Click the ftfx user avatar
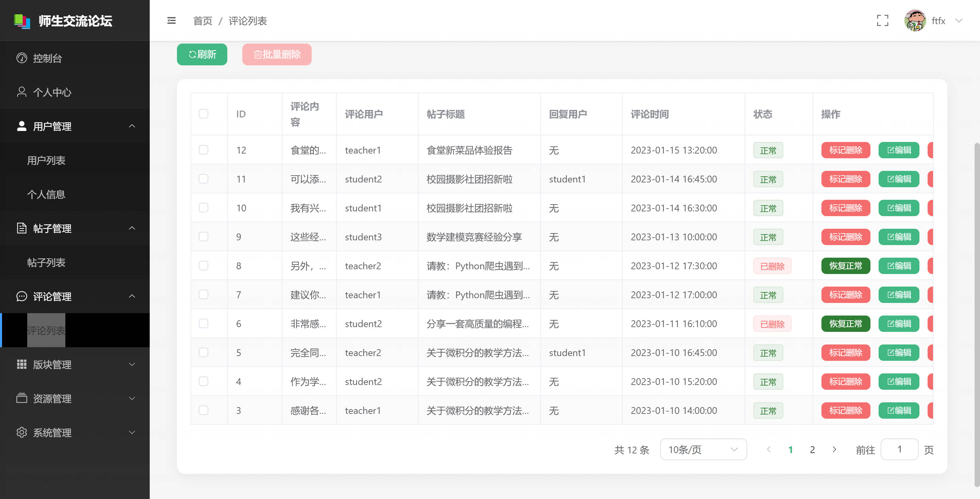 tap(915, 20)
